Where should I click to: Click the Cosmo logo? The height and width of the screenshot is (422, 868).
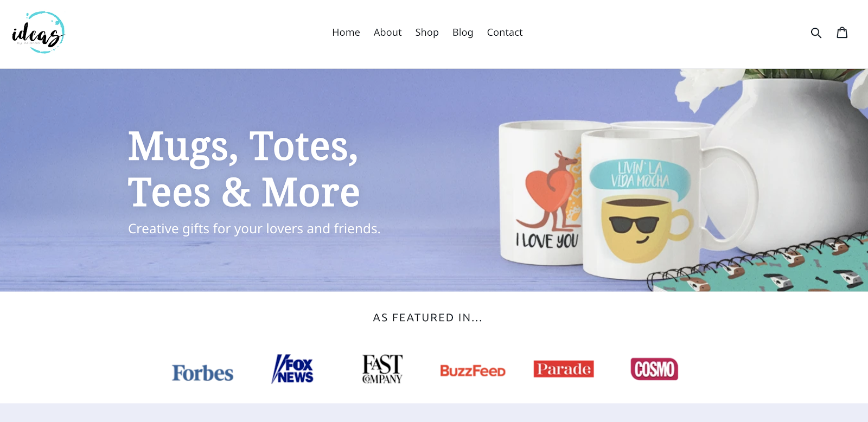(654, 369)
